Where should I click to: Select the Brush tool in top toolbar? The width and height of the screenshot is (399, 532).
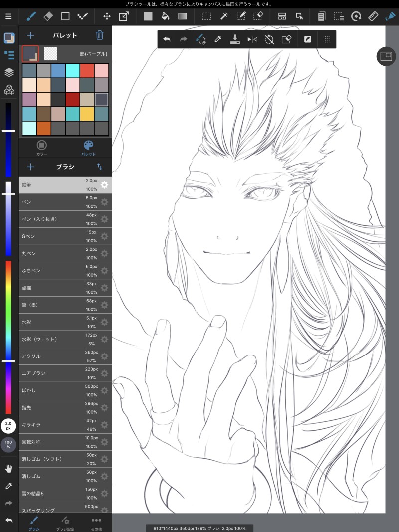31,16
